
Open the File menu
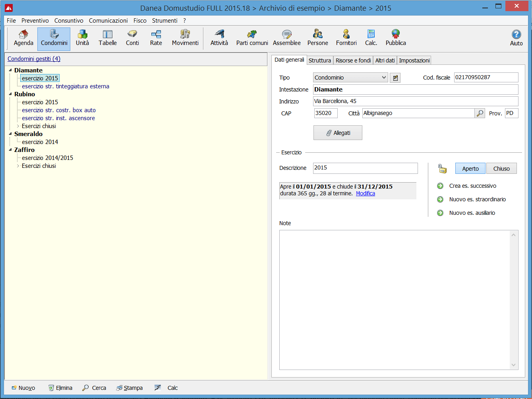[x=12, y=21]
